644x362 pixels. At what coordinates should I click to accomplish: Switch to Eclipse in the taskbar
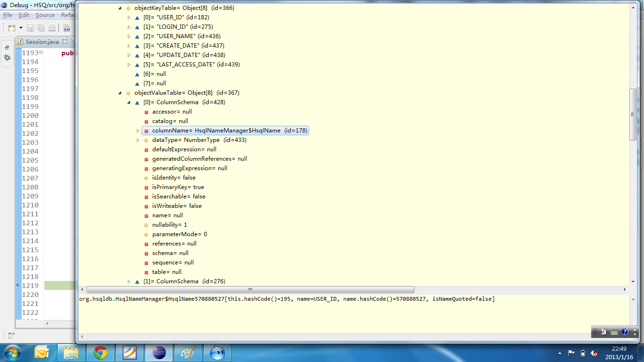coord(158,353)
